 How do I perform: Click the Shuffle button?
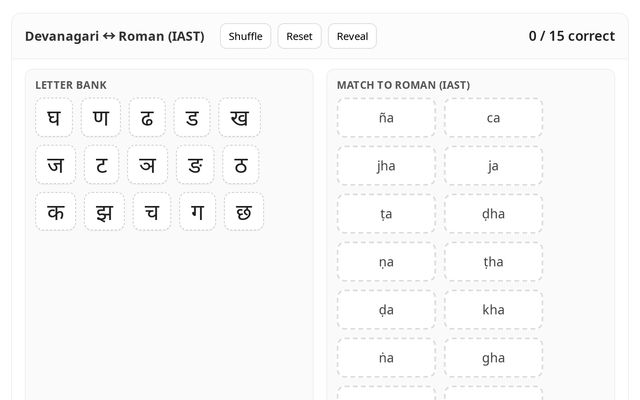pyautogui.click(x=245, y=36)
